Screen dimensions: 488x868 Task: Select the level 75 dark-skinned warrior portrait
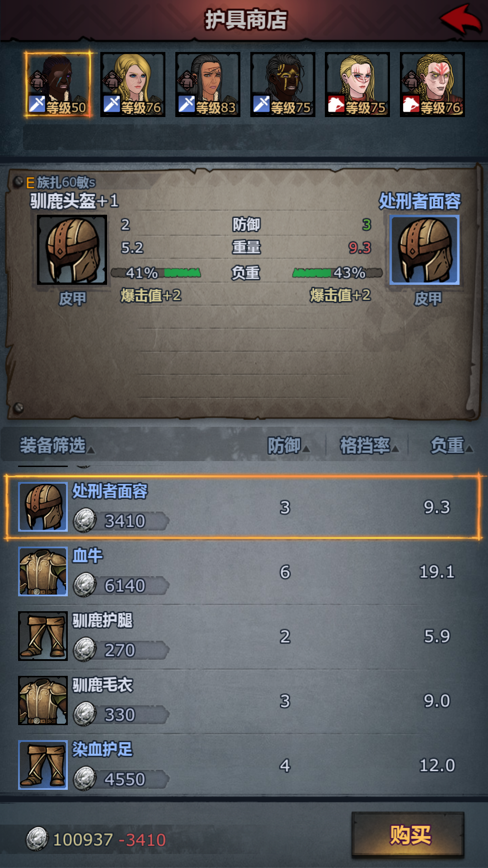pos(283,85)
